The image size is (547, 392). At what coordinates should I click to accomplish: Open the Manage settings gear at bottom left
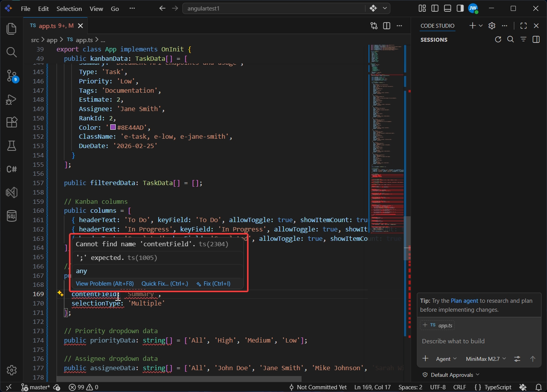[12, 370]
